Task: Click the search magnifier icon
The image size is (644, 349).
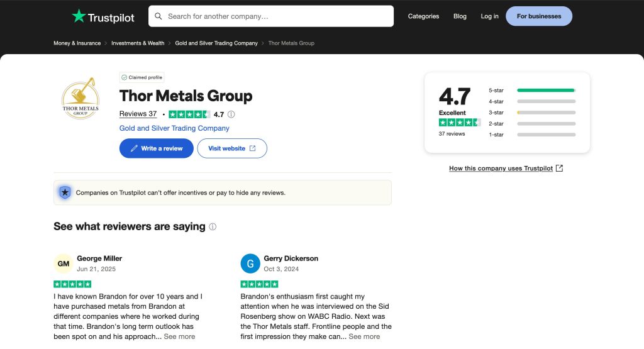Action: point(158,16)
